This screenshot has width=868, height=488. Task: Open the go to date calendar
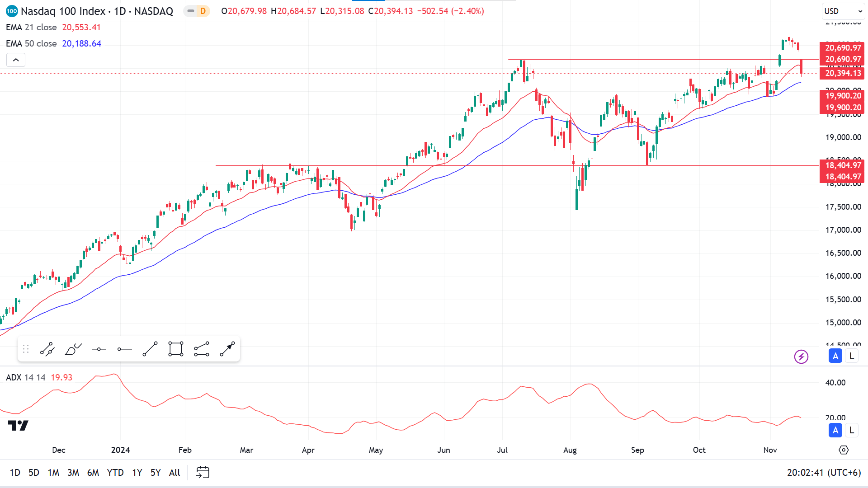pyautogui.click(x=203, y=472)
